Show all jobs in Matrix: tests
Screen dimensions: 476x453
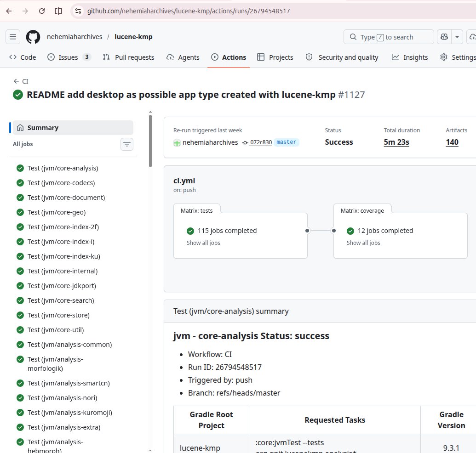click(x=203, y=243)
